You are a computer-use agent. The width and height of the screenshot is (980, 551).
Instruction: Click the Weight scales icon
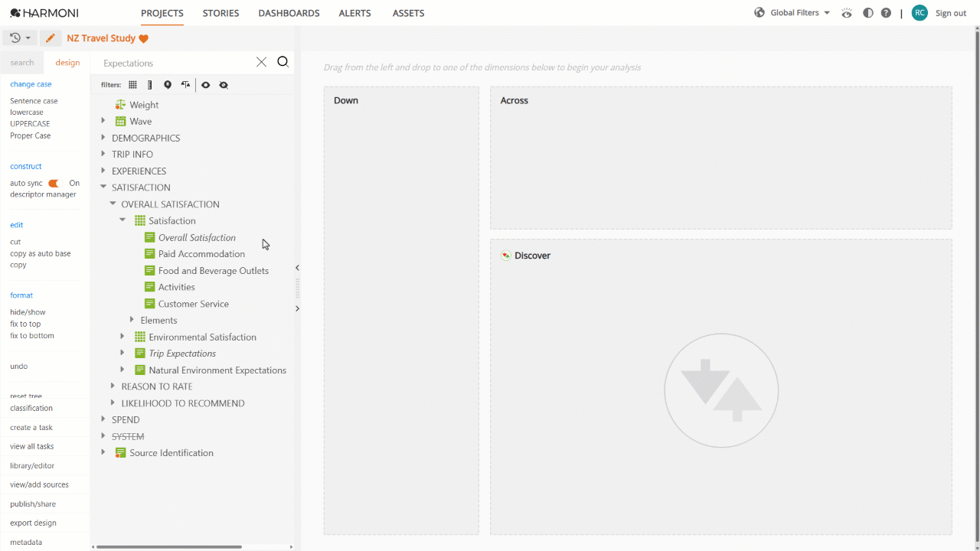pyautogui.click(x=120, y=105)
